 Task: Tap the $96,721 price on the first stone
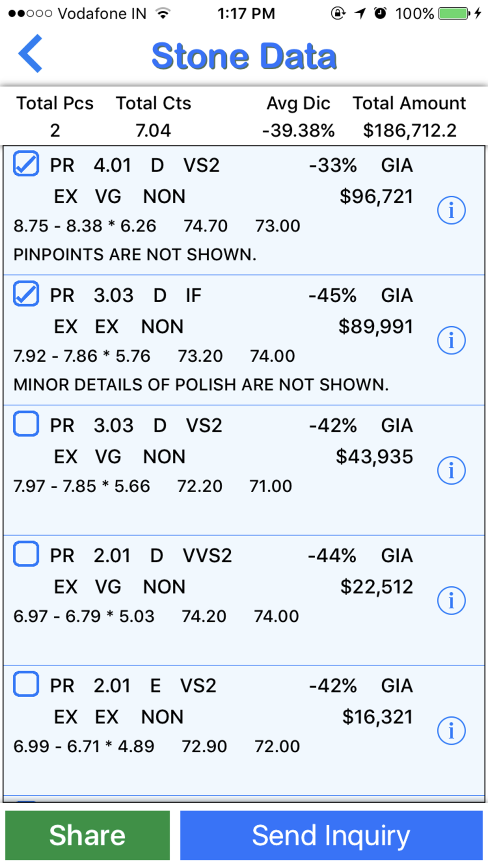(x=376, y=196)
